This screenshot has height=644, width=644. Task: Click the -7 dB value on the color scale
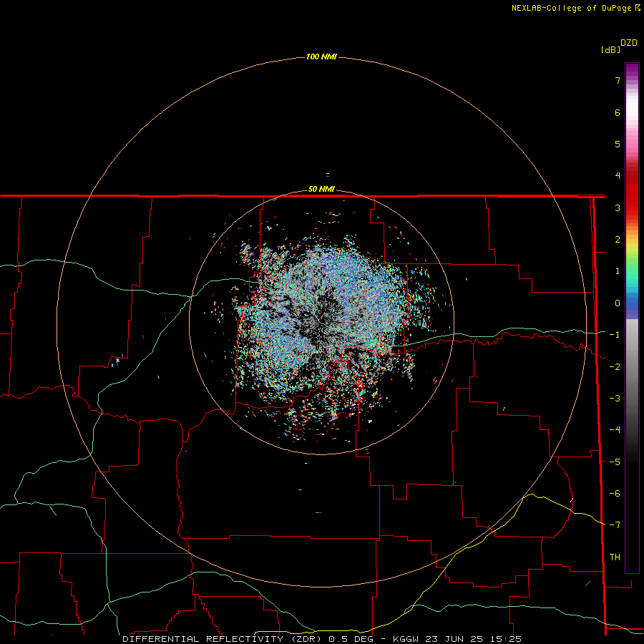tap(615, 525)
